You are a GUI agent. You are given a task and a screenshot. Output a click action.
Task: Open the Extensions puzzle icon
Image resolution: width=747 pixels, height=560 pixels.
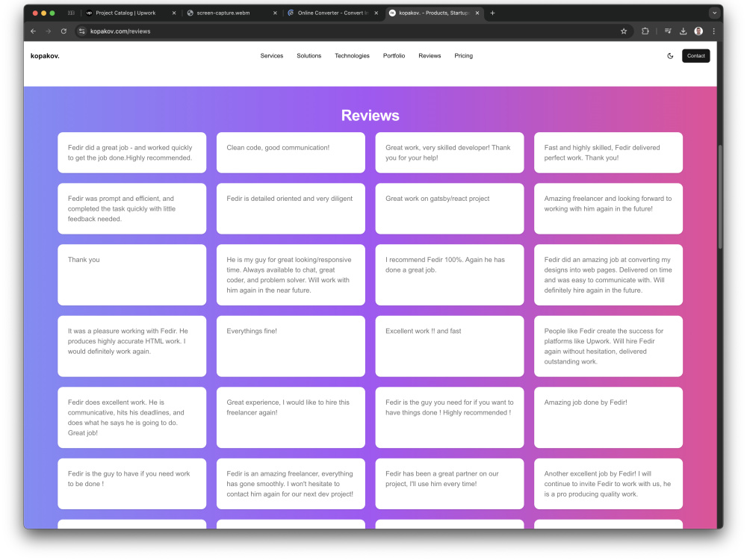(x=645, y=31)
